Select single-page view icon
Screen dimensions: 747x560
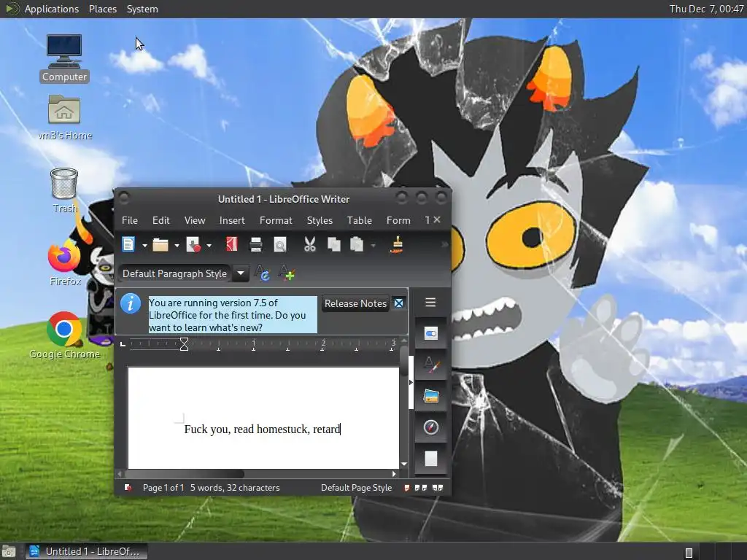coord(407,488)
